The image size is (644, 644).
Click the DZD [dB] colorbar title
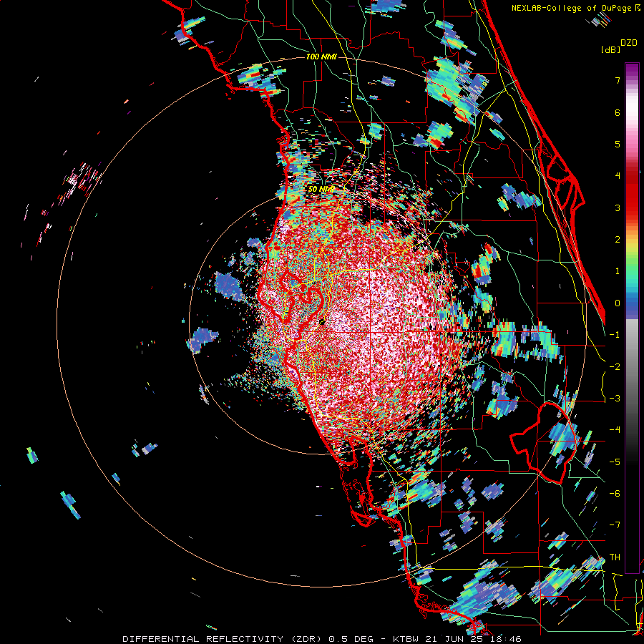tap(619, 46)
